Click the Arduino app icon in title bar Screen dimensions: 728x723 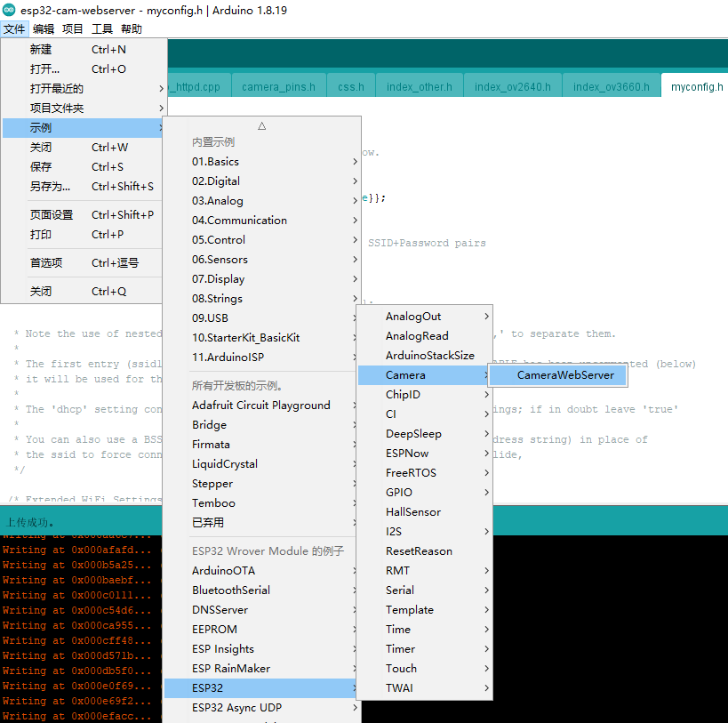(9, 10)
